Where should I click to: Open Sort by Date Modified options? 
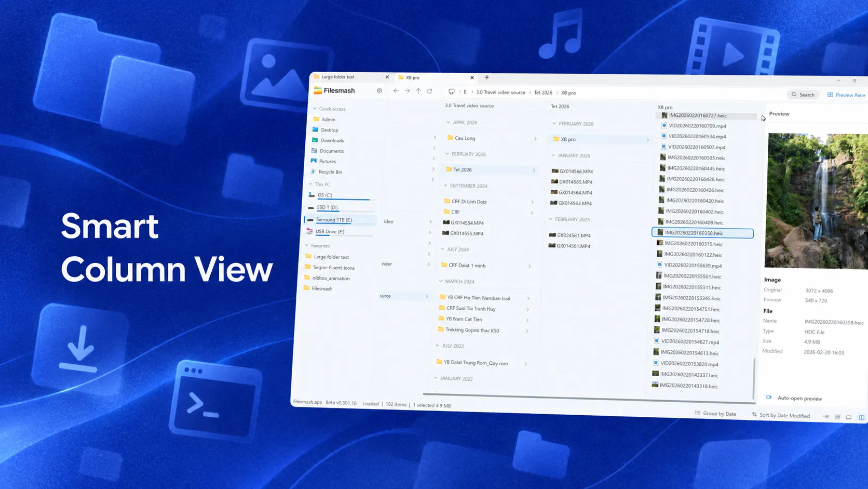(780, 415)
